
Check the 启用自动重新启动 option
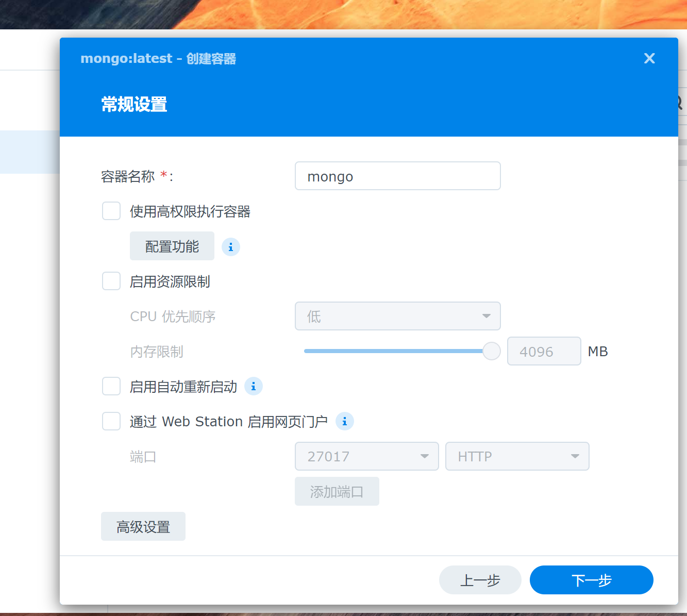click(x=111, y=386)
